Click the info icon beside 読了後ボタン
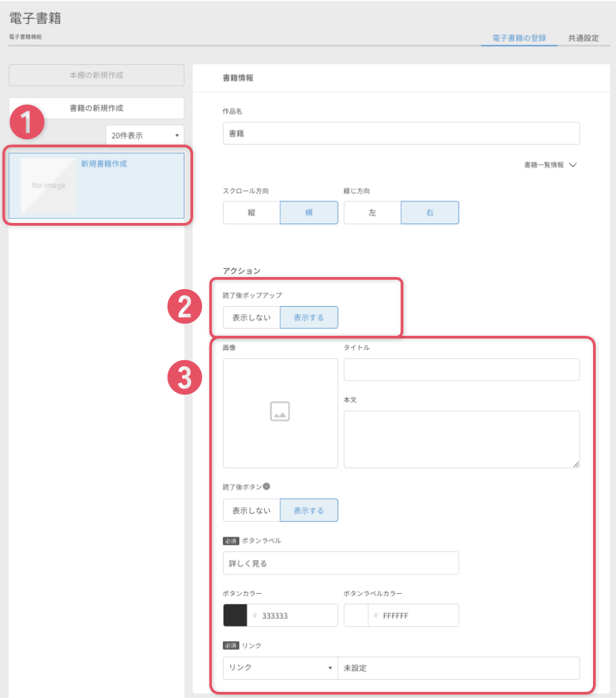Image resolution: width=616 pixels, height=698 pixels. tap(266, 487)
